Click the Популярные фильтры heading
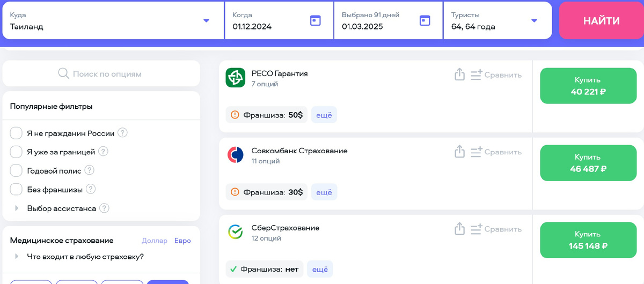The width and height of the screenshot is (644, 284). [52, 106]
